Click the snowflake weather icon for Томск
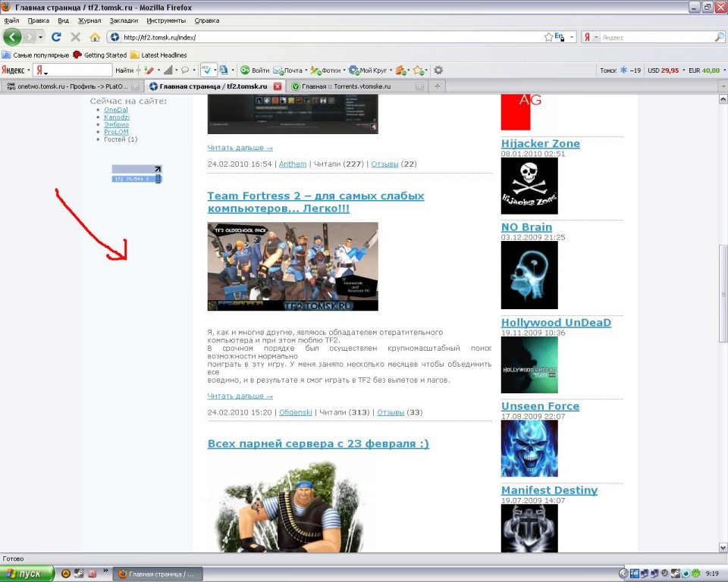The height and width of the screenshot is (582, 728). [623, 70]
